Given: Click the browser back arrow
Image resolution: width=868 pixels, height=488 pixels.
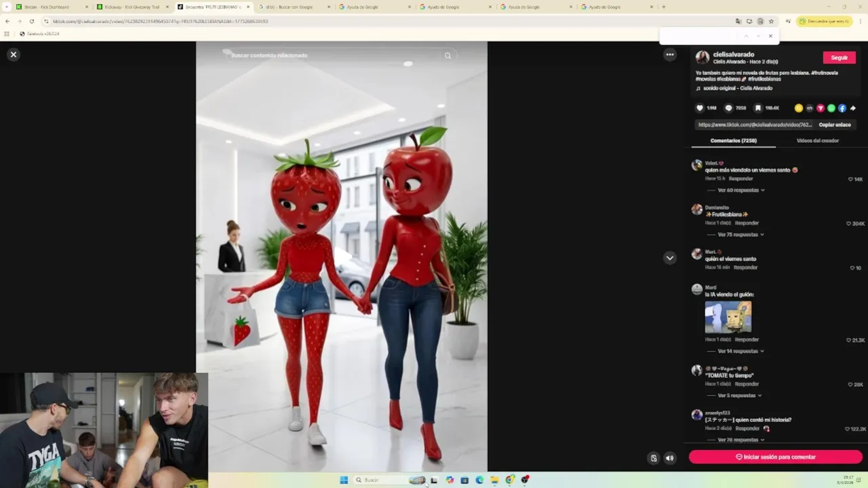Looking at the screenshot, I should coord(7,21).
